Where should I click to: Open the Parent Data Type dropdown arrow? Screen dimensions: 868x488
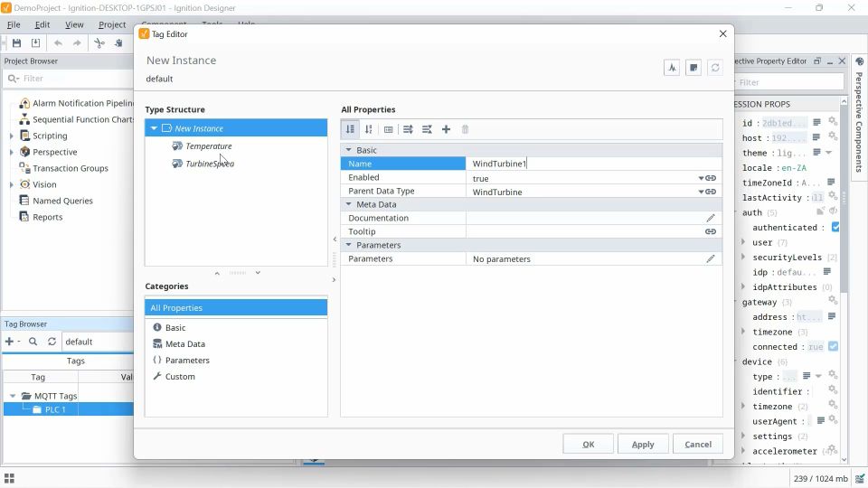701,192
